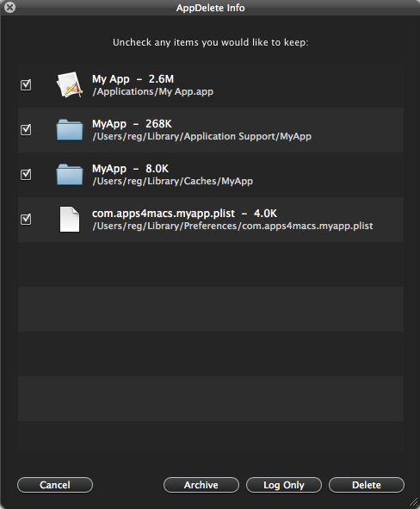Select the Preferences plist path text
Image resolution: width=420 pixels, height=509 pixels.
232,226
